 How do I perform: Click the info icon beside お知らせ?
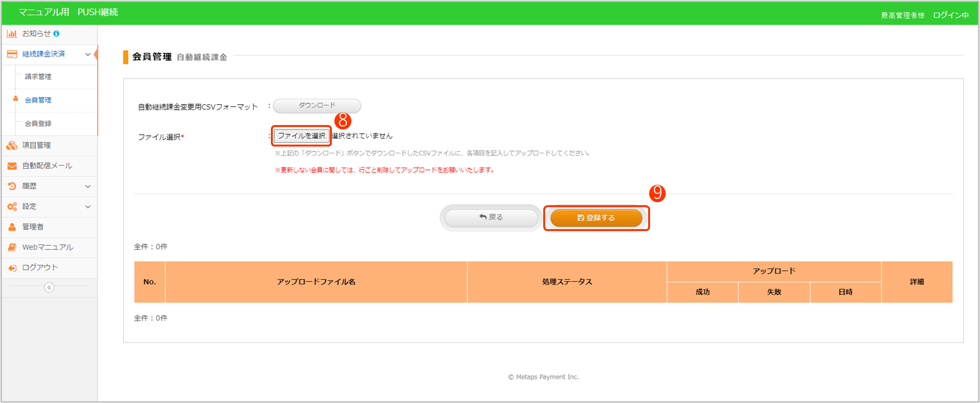pos(57,34)
